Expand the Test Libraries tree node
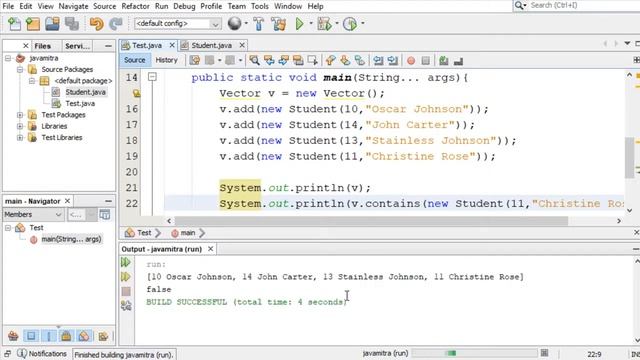 pos(20,138)
